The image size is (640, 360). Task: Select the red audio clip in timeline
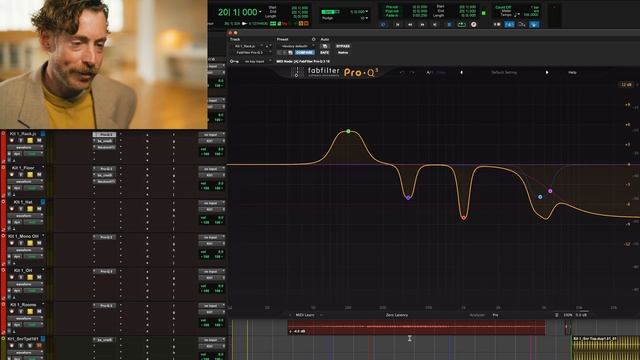(x=416, y=327)
